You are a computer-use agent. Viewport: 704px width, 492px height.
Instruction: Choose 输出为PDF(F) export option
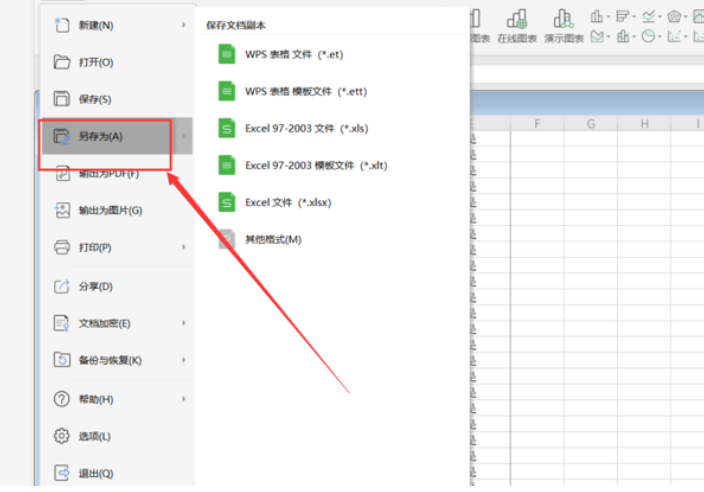click(x=117, y=173)
